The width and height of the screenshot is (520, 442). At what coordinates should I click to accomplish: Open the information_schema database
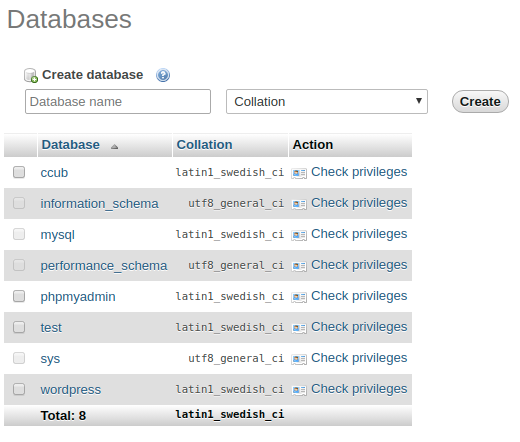[x=99, y=204]
